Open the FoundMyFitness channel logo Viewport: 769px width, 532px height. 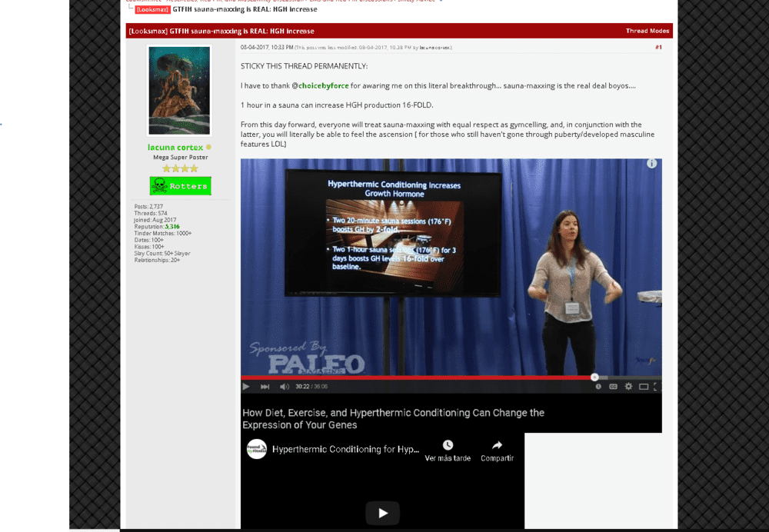coord(257,449)
